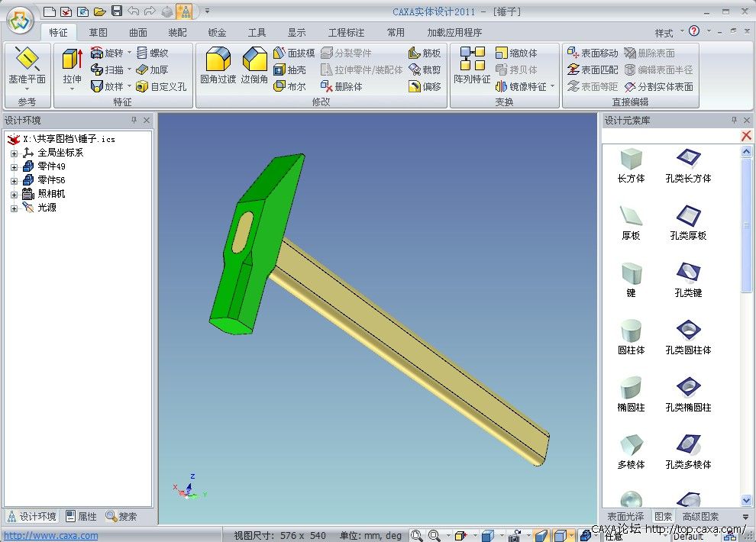Select the 孔类圆柱体 hole cylinder element
Viewport: 756px width, 542px height.
click(x=689, y=337)
